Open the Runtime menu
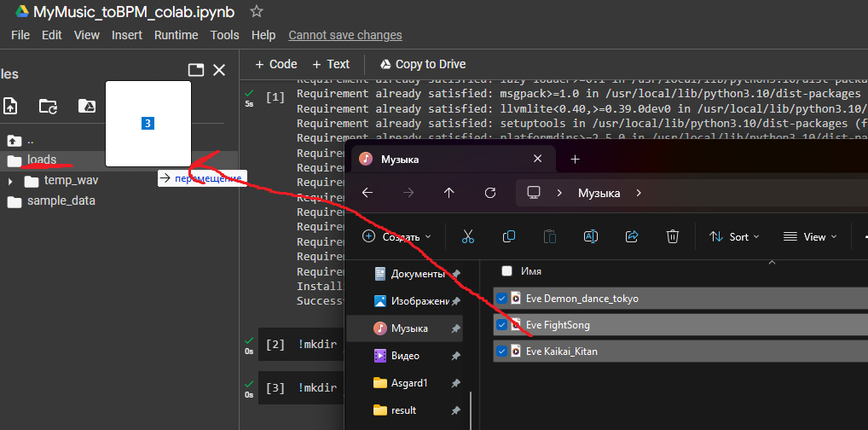868x430 pixels. pyautogui.click(x=176, y=35)
